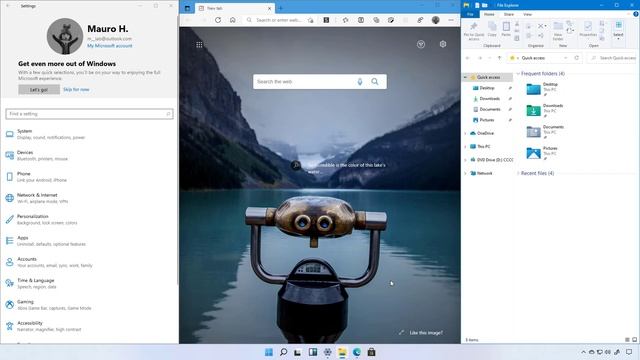640x360 pixels.
Task: Open taskbar Search icon
Action: (283, 352)
